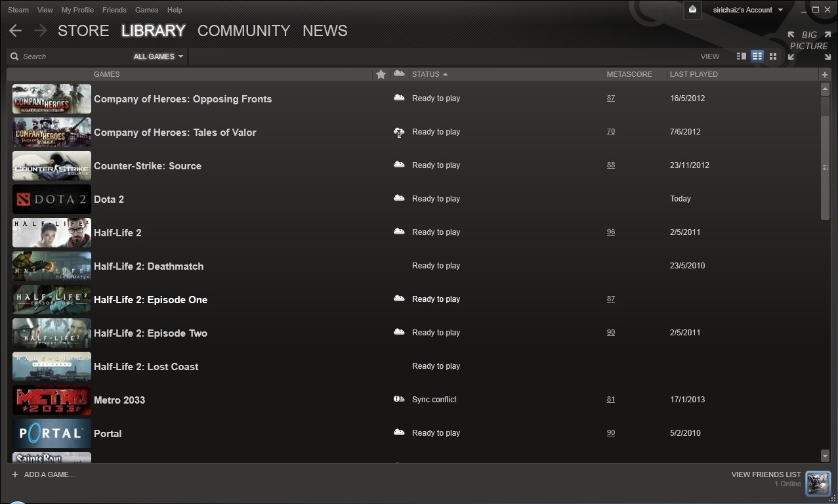
Task: Select Company of Heroes: Tales of Valor title
Action: point(175,133)
